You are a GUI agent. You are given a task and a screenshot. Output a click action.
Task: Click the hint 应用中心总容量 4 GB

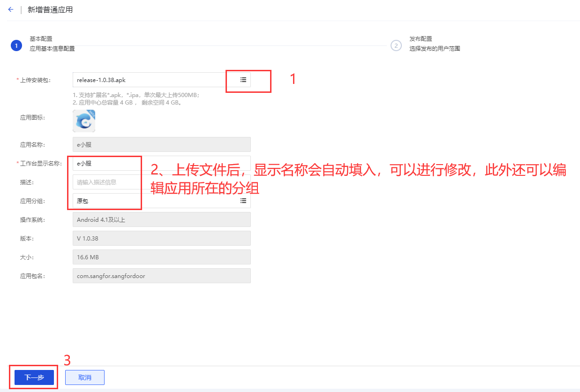[x=127, y=103]
